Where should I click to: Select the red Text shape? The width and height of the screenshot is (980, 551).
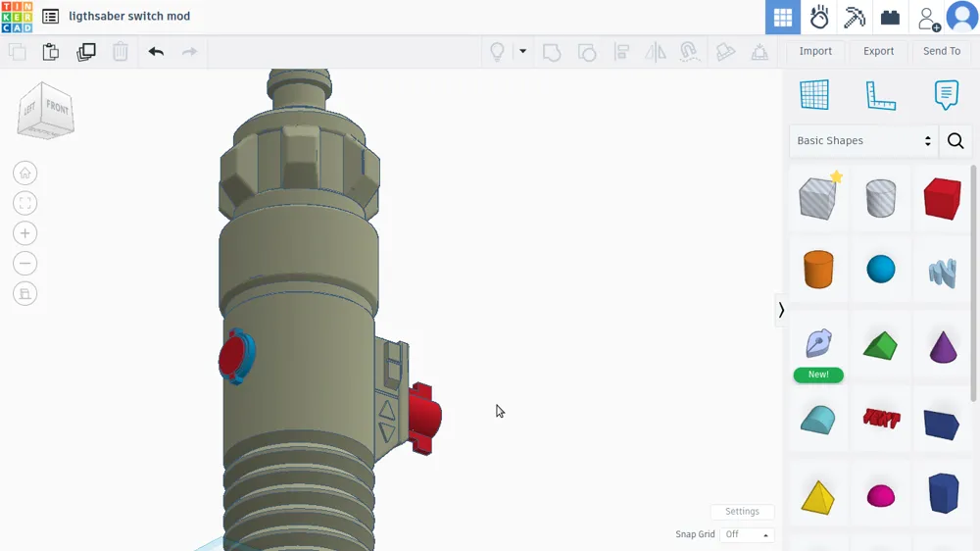881,418
